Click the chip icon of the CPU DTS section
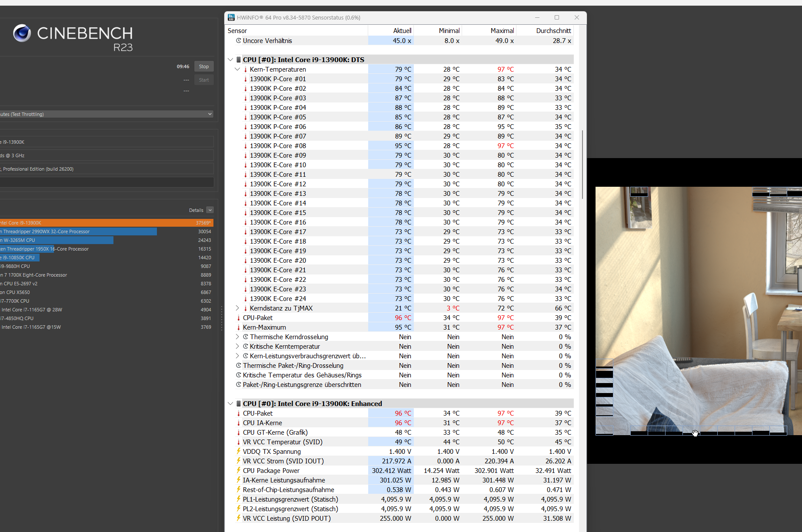 (239, 59)
